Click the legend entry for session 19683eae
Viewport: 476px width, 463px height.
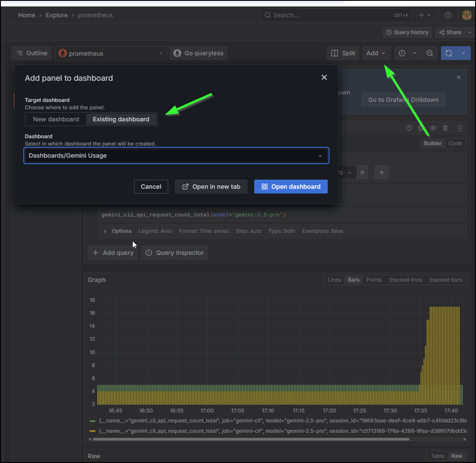(x=283, y=421)
